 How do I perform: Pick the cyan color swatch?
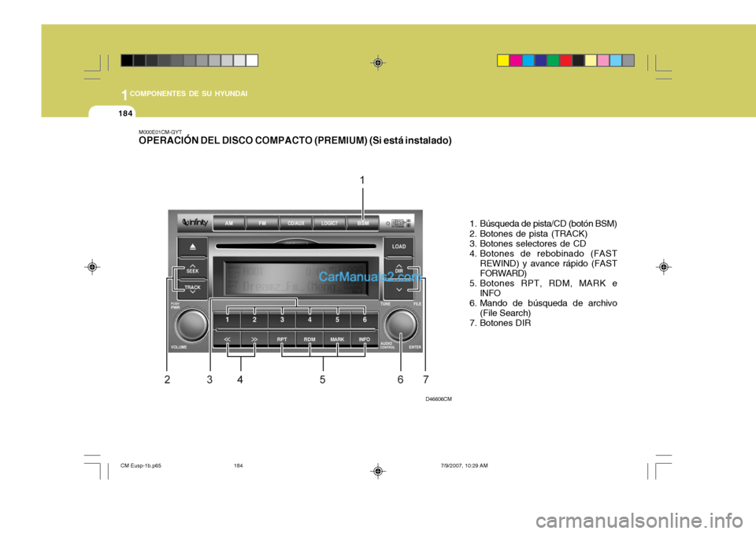coord(528,61)
